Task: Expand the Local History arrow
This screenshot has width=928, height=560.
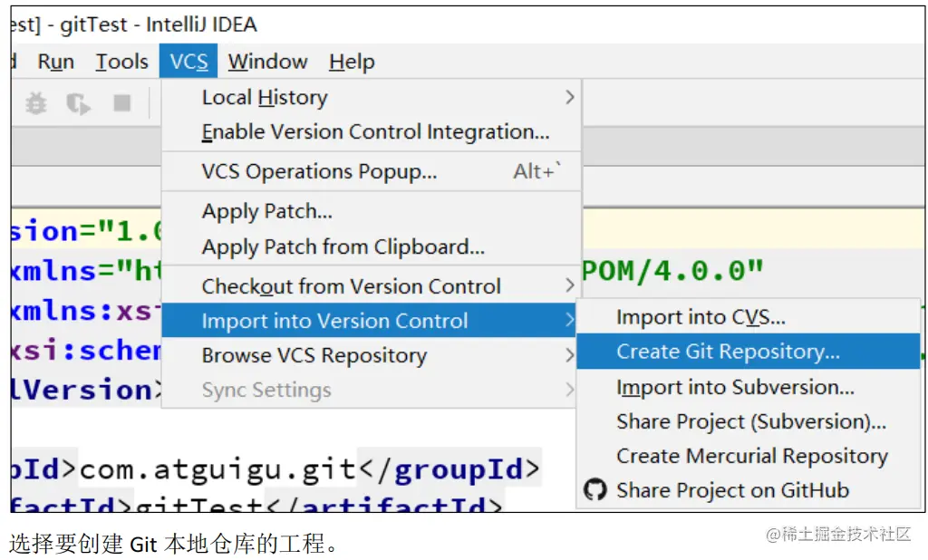Action: click(569, 97)
